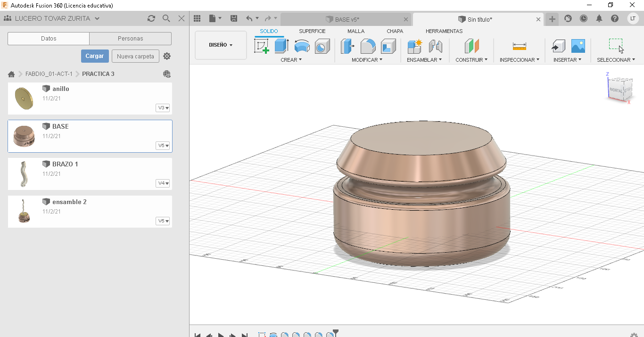
Task: Open a new design tab with plus
Action: [552, 19]
